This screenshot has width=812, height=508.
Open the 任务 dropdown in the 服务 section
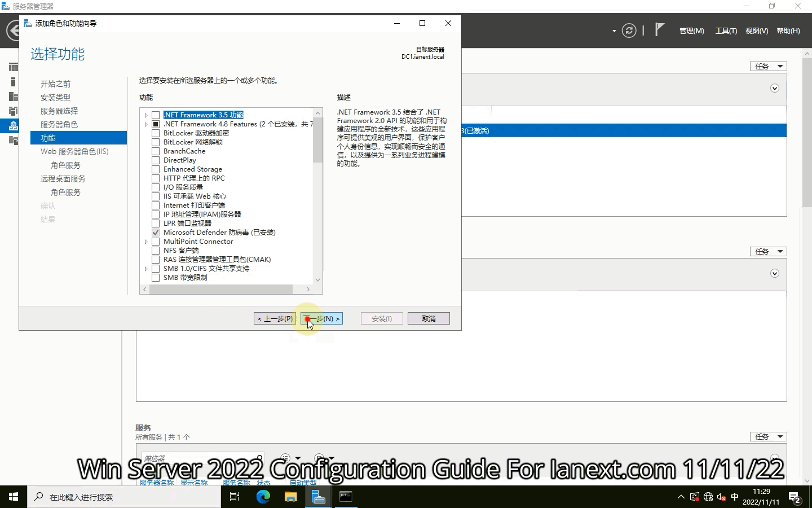click(x=769, y=436)
